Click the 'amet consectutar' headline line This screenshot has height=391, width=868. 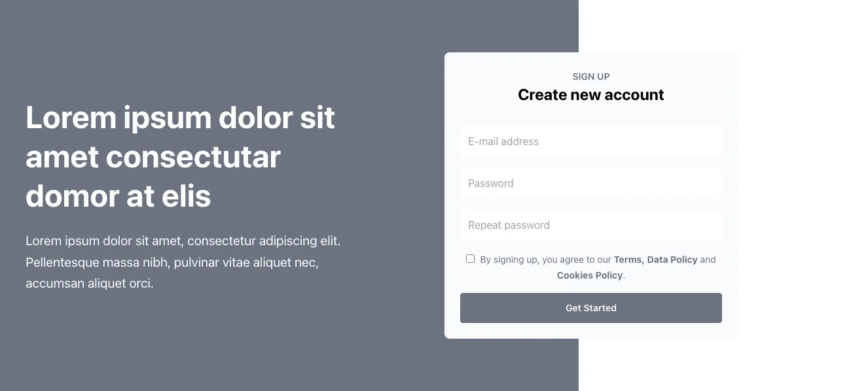(x=153, y=157)
